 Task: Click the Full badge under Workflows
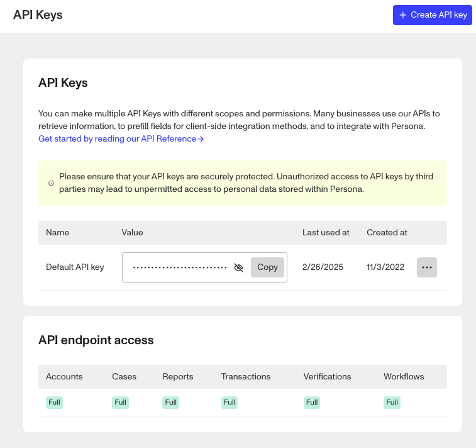tap(392, 403)
